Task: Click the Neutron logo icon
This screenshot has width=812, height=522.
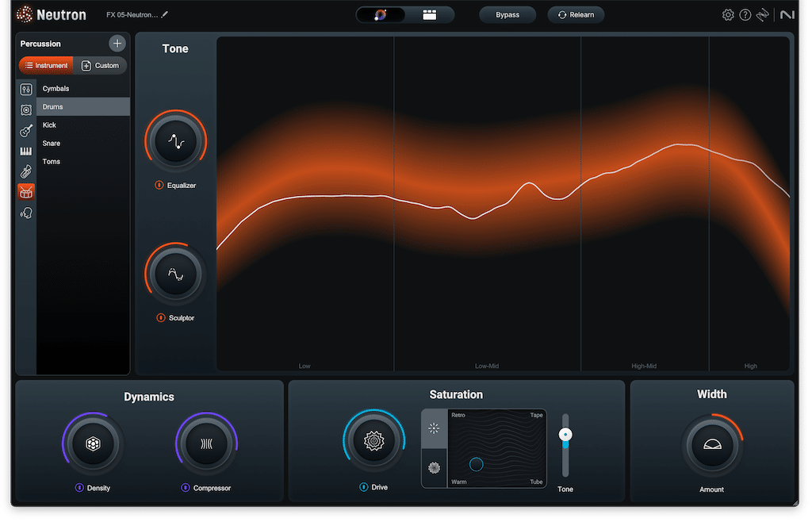Action: tap(25, 14)
